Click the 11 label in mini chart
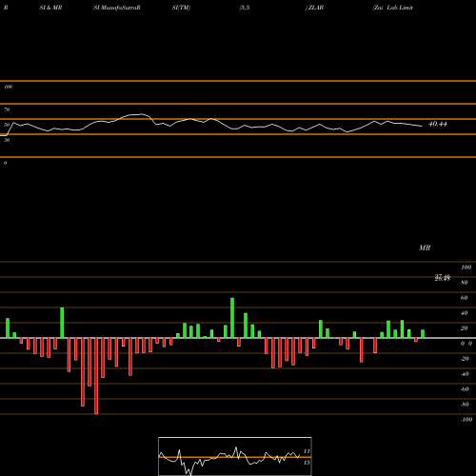The height and width of the screenshot is (476, 476). 307,451
